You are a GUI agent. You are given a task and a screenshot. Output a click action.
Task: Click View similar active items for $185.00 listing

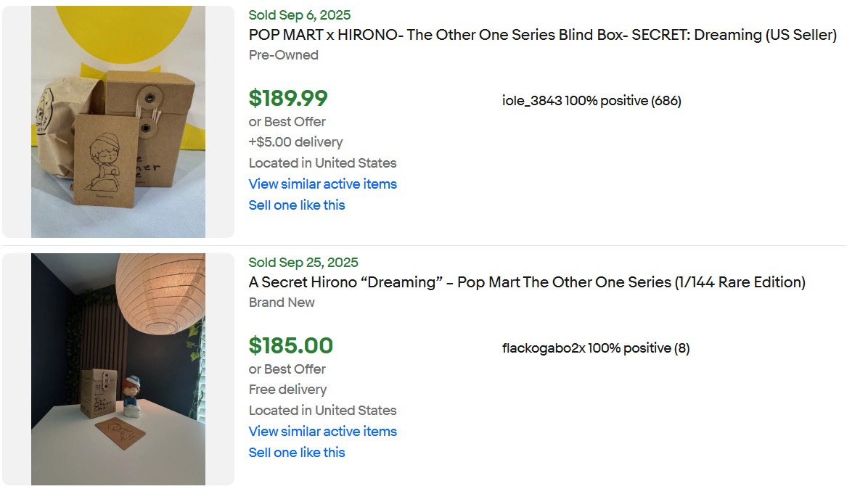pos(322,432)
